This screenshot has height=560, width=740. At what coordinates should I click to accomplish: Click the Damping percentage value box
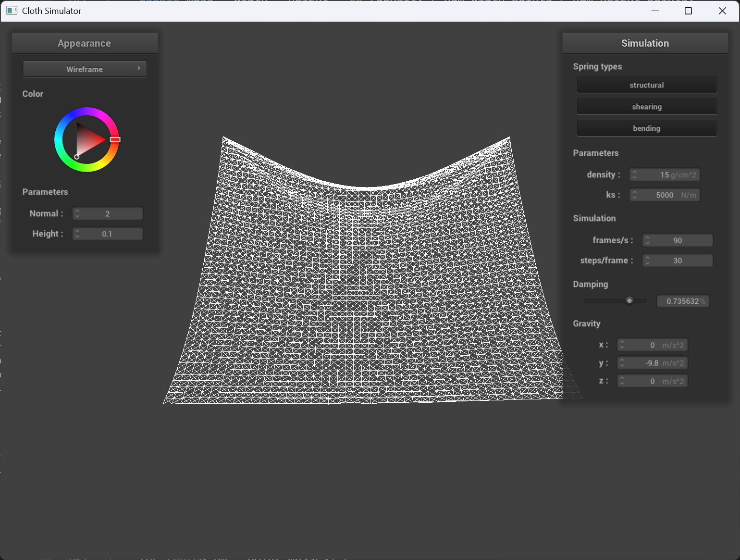coord(683,301)
